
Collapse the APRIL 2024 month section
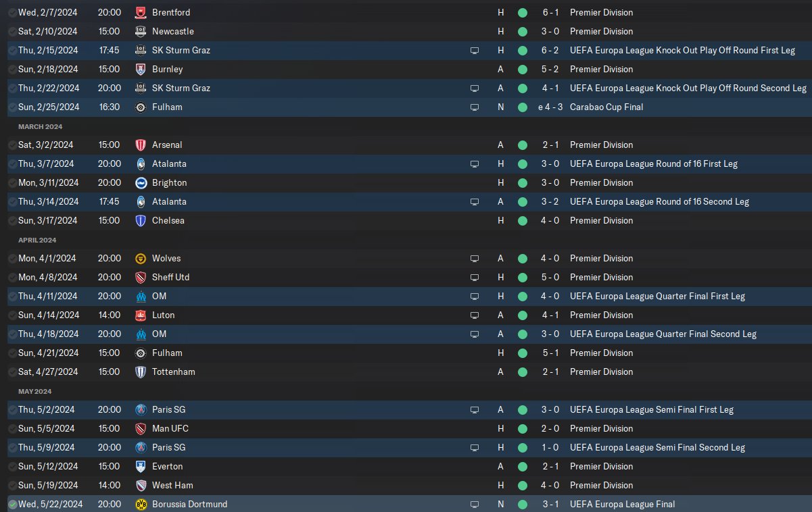37,240
